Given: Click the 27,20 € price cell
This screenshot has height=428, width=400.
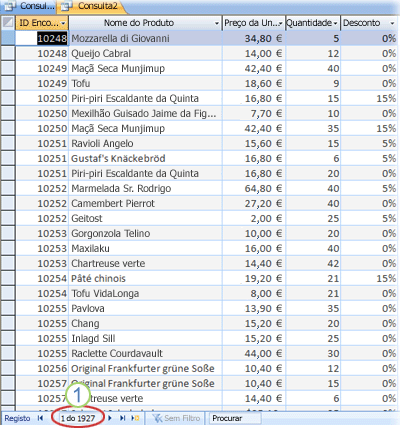Looking at the screenshot, I should 254,203.
